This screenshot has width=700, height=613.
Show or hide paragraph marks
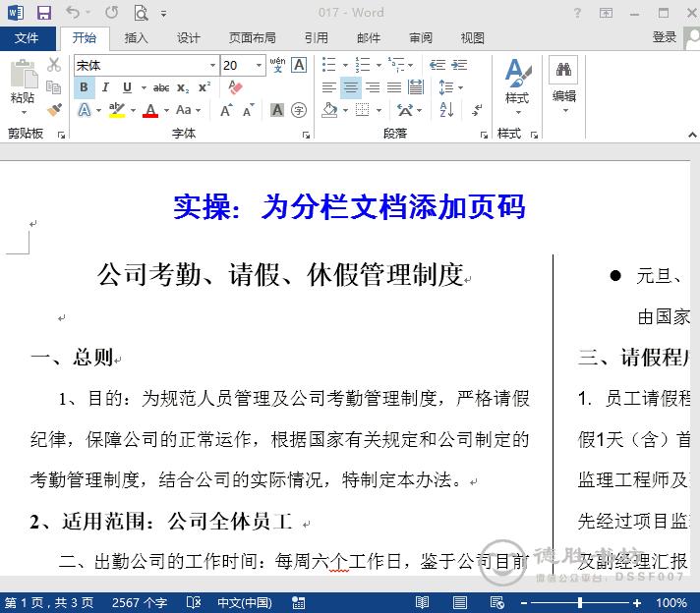[x=477, y=109]
